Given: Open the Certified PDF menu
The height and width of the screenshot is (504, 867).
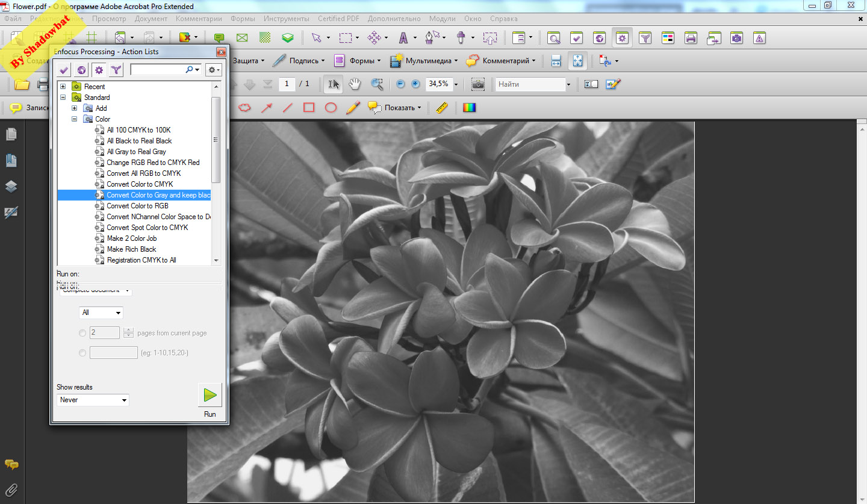Looking at the screenshot, I should coord(338,19).
